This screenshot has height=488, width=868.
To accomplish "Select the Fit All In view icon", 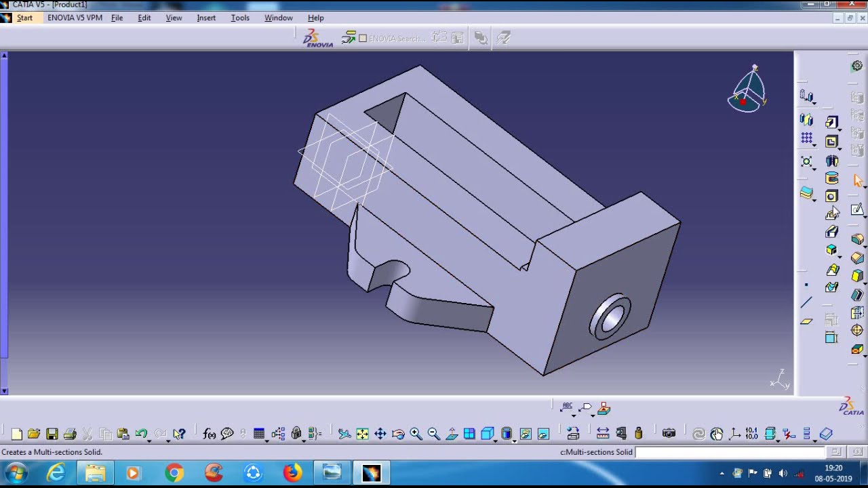I will tap(362, 434).
